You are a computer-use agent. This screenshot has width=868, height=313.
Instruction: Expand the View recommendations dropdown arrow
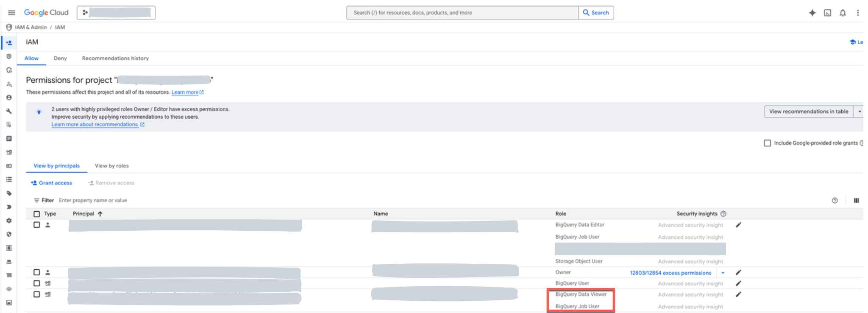click(x=860, y=112)
